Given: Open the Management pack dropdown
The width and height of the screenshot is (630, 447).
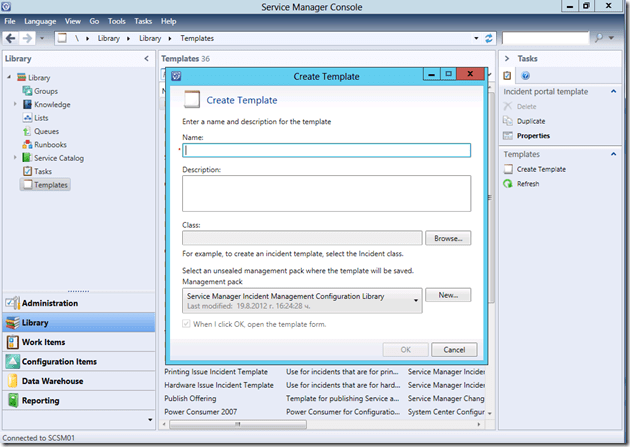Looking at the screenshot, I should point(415,298).
